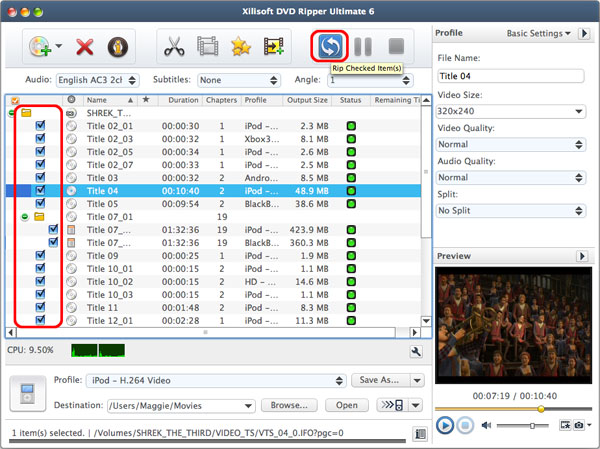
Task: Uncheck the Title 02_01 checkbox
Action: pyautogui.click(x=40, y=126)
